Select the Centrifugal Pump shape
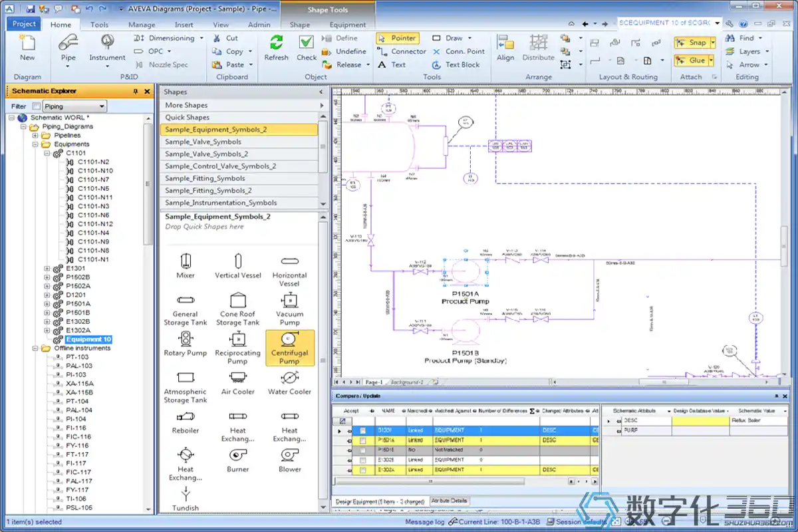Image resolution: width=798 pixels, height=532 pixels. tap(289, 348)
